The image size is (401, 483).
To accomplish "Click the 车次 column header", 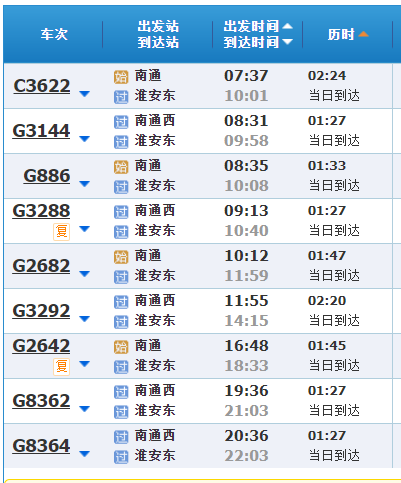I will pyautogui.click(x=54, y=34).
